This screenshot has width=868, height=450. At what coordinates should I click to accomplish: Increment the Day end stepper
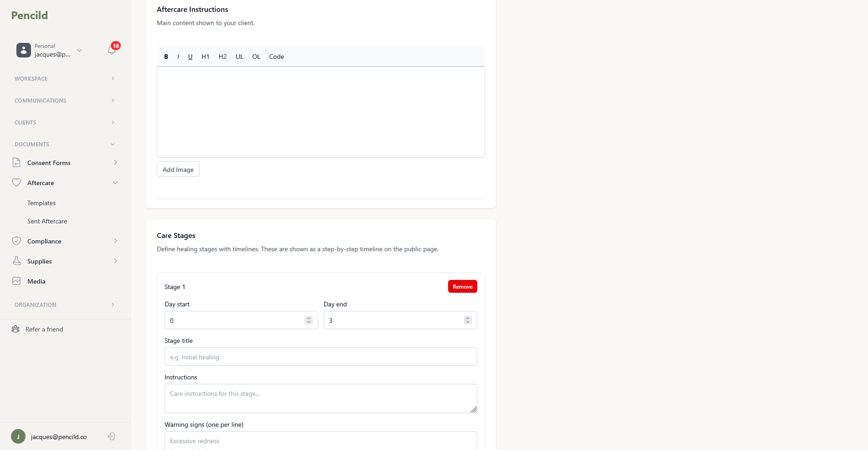tap(467, 318)
